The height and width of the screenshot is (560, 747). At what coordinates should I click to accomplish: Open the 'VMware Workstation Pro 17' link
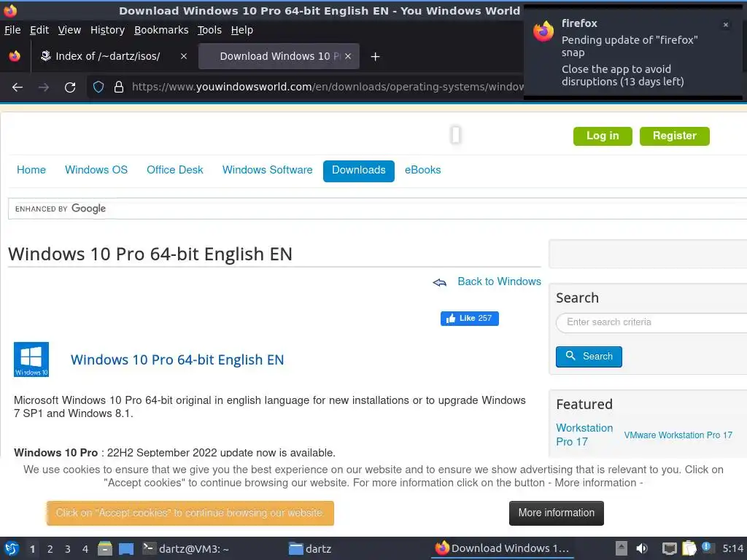click(x=678, y=435)
